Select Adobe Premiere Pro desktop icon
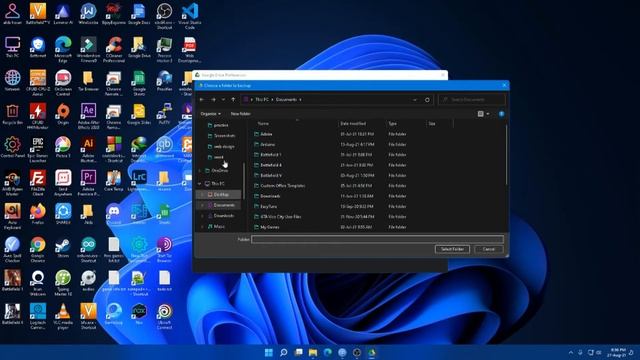The image size is (640, 360). [88, 183]
